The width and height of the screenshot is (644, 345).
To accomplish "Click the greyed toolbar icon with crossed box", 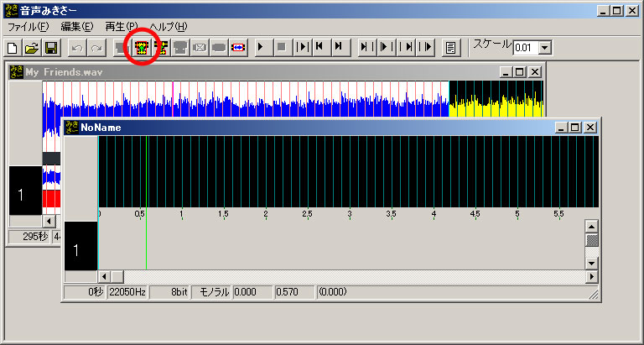I will pyautogui.click(x=200, y=48).
